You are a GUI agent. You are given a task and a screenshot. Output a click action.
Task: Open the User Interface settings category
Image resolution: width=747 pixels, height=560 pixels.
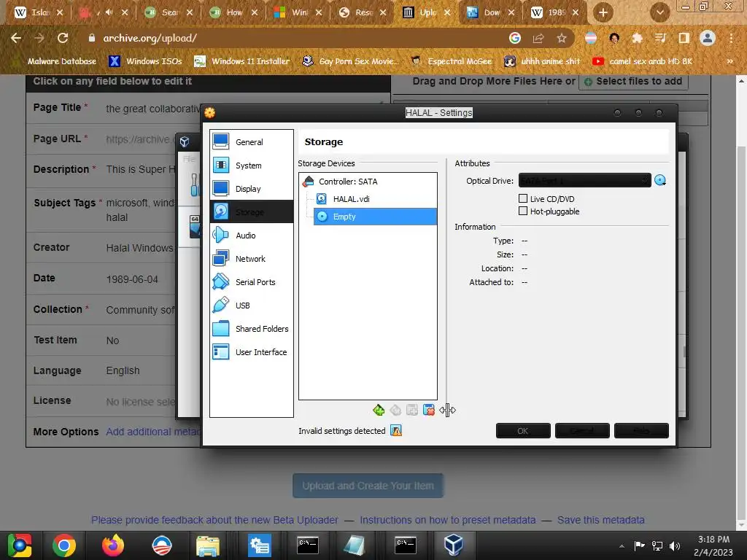(251, 352)
